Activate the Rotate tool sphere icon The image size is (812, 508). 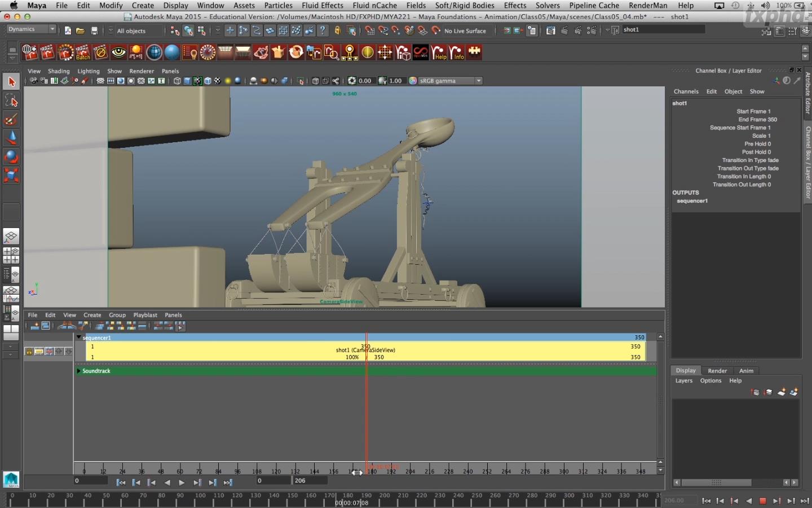11,157
